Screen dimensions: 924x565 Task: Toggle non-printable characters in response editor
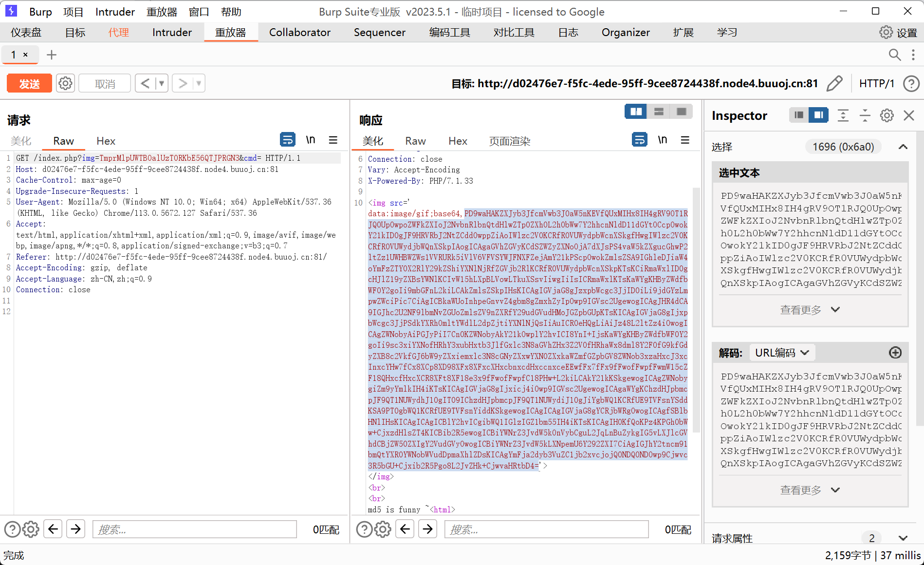(x=663, y=140)
